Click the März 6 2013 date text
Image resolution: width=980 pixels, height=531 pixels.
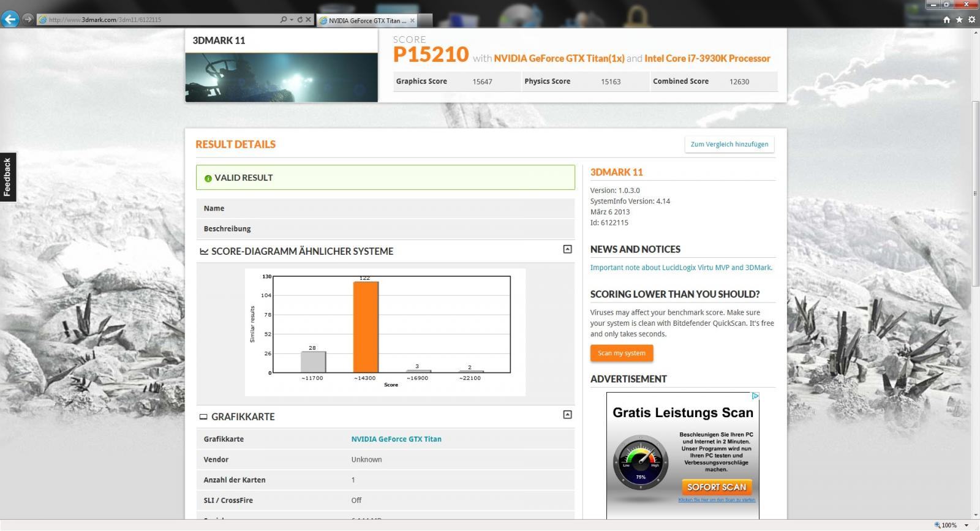[x=610, y=212]
